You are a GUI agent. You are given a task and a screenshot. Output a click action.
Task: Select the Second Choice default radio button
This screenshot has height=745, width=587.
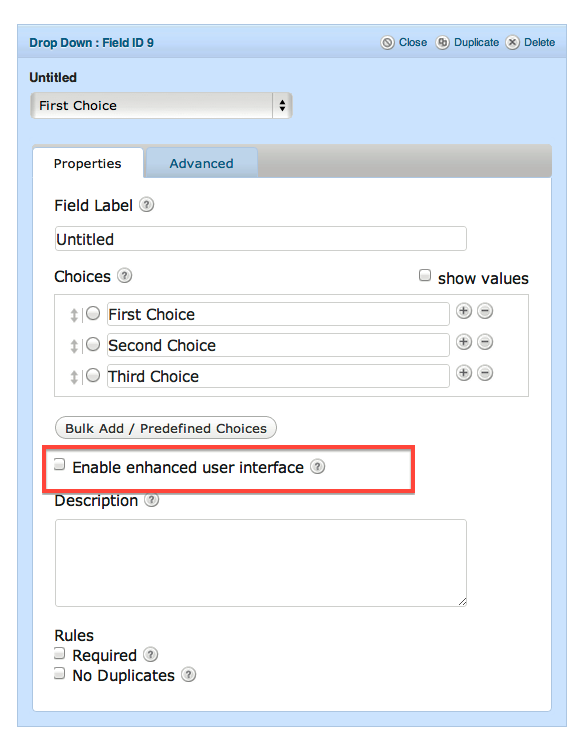[93, 344]
